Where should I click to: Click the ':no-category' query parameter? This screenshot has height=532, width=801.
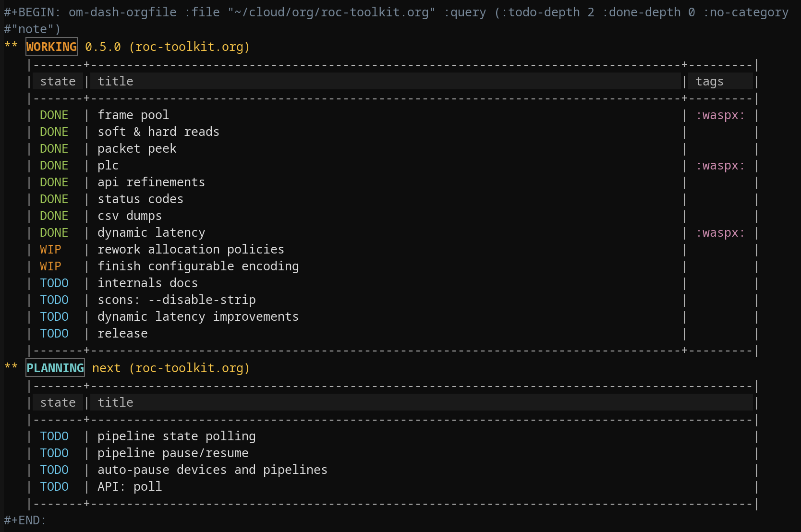pos(746,12)
